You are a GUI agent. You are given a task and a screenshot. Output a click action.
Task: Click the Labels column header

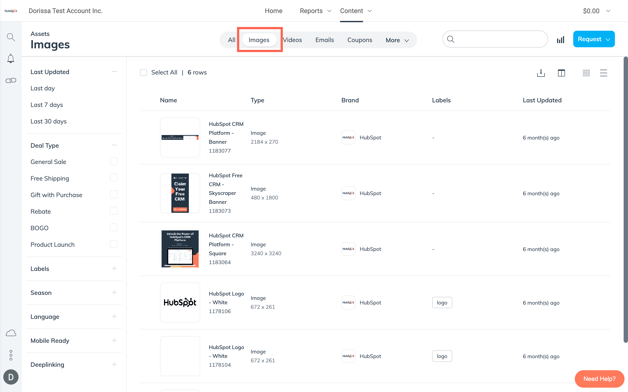tap(441, 100)
